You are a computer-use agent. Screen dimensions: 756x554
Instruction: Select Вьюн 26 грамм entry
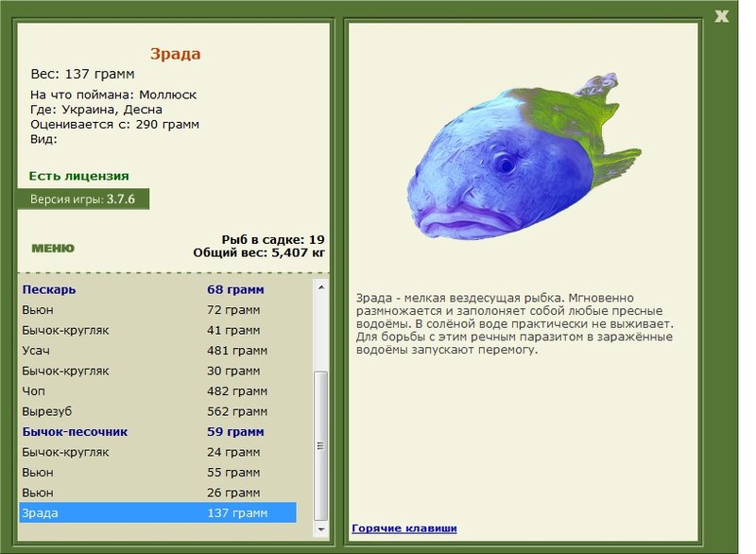click(158, 493)
